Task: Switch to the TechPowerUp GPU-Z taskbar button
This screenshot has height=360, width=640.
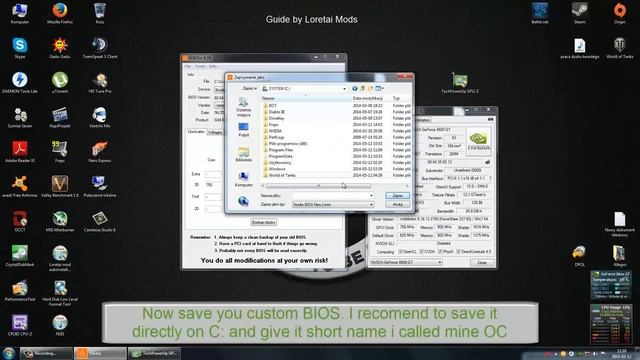Action: [x=154, y=353]
